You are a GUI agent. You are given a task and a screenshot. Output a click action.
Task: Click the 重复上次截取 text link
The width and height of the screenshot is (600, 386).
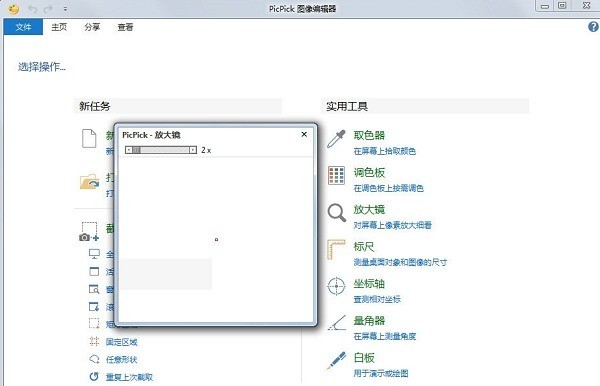[129, 377]
